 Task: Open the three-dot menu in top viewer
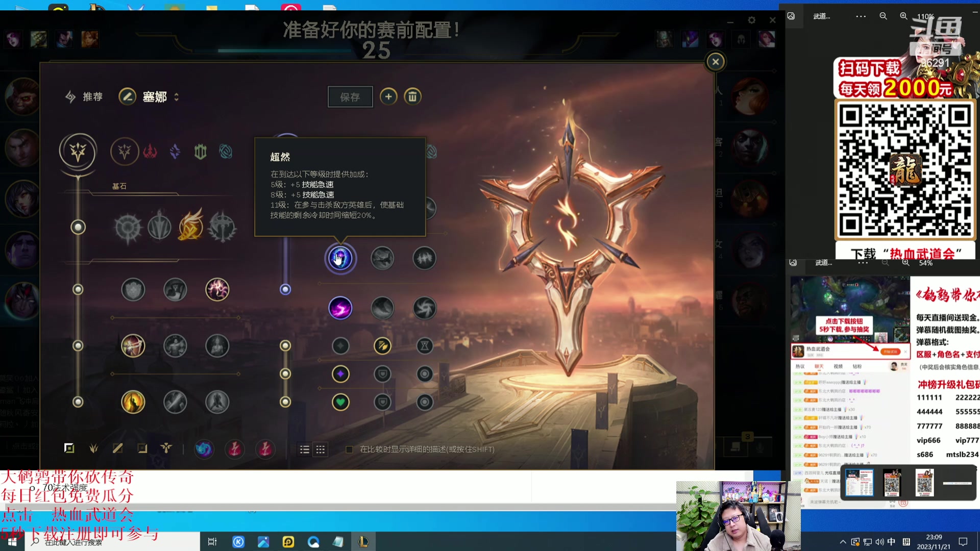click(x=861, y=16)
